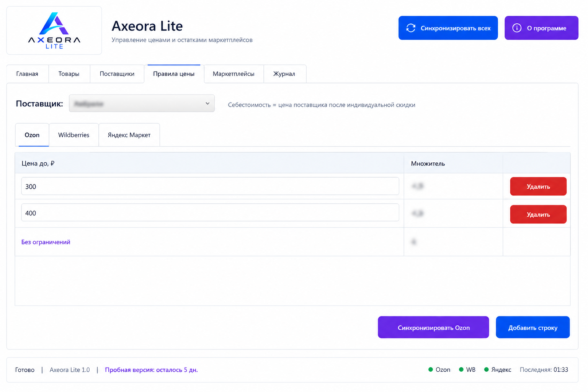Click the multiplier cell in 400 row
The image size is (588, 392).
coord(453,213)
